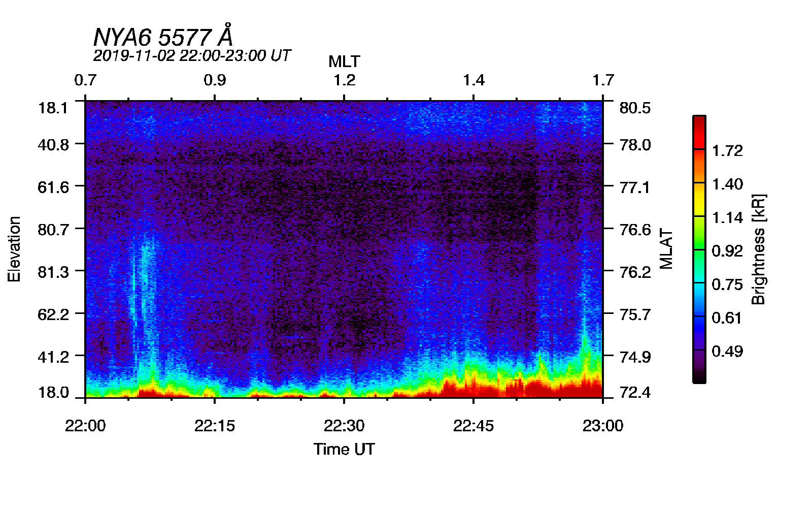
Task: Click MLT tick value '1.7'
Action: point(603,80)
